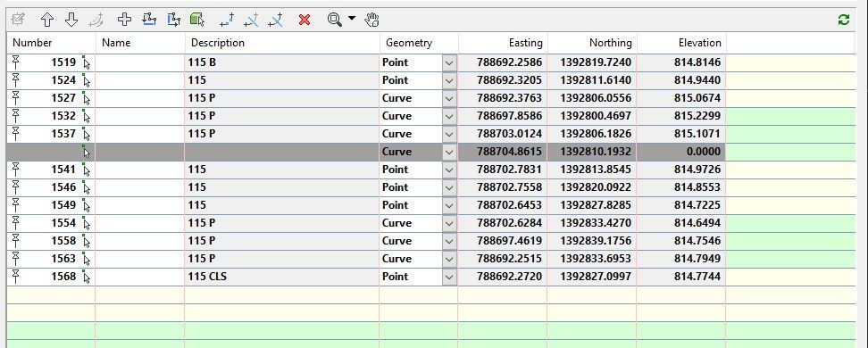Select northing value 1392819.7240

pyautogui.click(x=596, y=62)
